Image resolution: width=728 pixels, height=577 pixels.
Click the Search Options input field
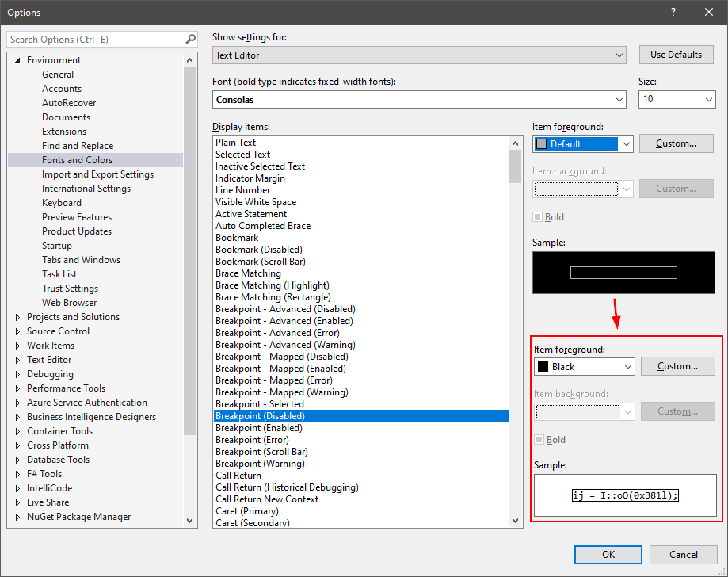tap(96, 40)
